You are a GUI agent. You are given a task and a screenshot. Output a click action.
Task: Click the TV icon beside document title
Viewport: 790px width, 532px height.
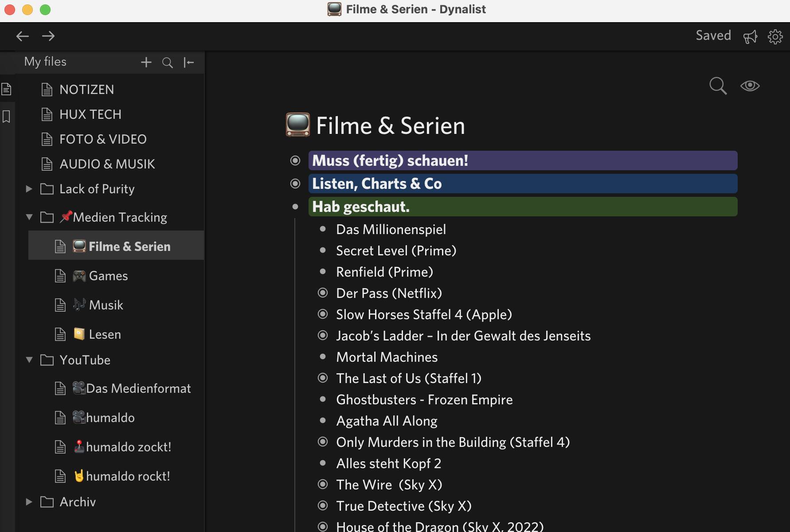click(298, 125)
